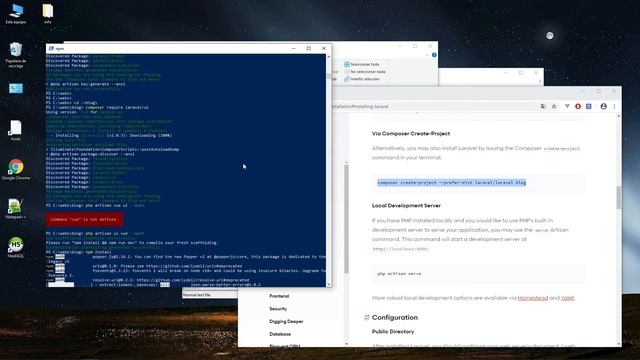Click the 'php artisan ui vue --auth' prompt line
Image resolution: width=640 pixels, height=360 pixels.
(95, 233)
